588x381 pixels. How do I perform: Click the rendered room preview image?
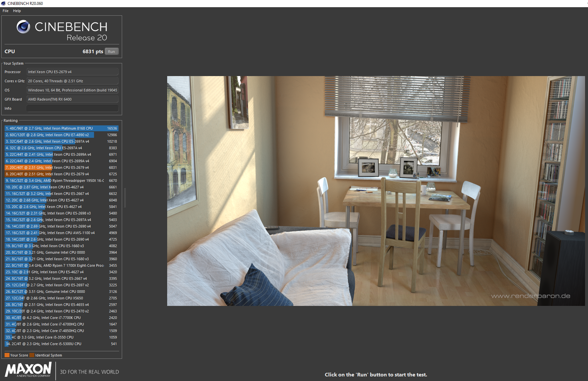376,191
